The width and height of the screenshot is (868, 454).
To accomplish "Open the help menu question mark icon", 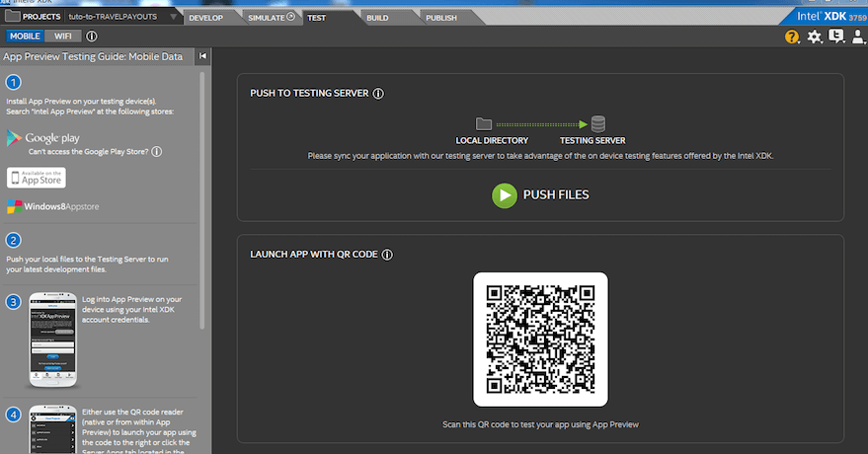I will click(x=792, y=37).
